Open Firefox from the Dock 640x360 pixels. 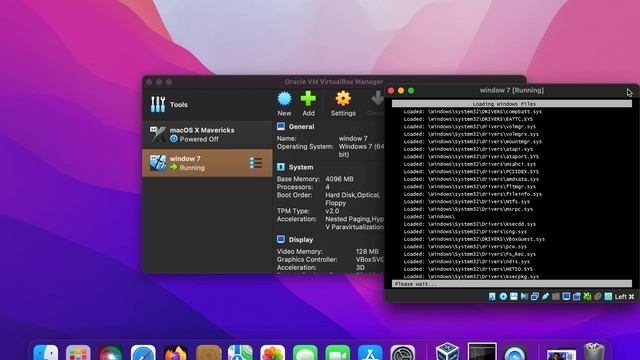coord(176,353)
